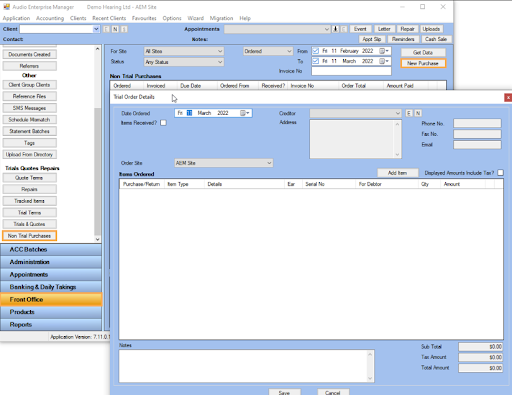Screen dimensions: 512x395
Task: Open the Wizard menu
Action: (x=195, y=18)
